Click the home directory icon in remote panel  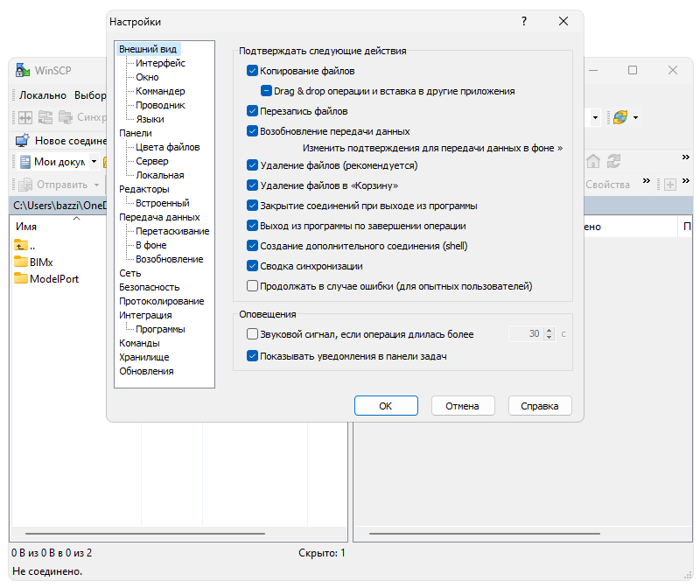(x=593, y=161)
